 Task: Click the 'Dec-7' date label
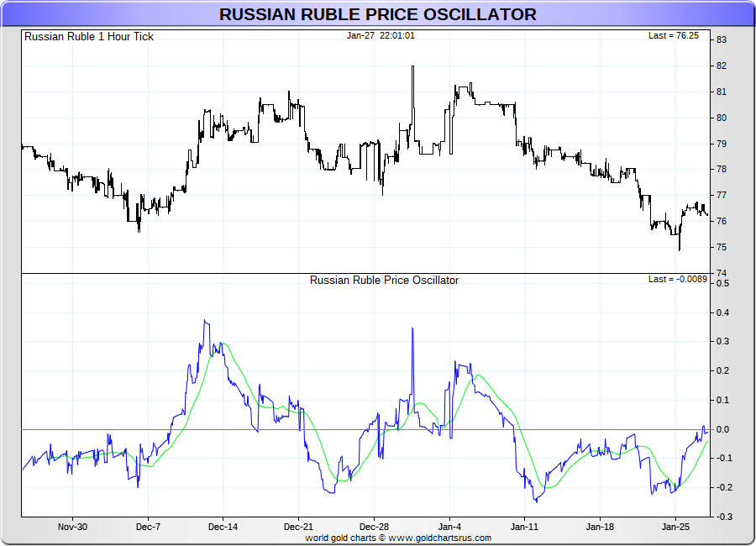click(x=148, y=527)
